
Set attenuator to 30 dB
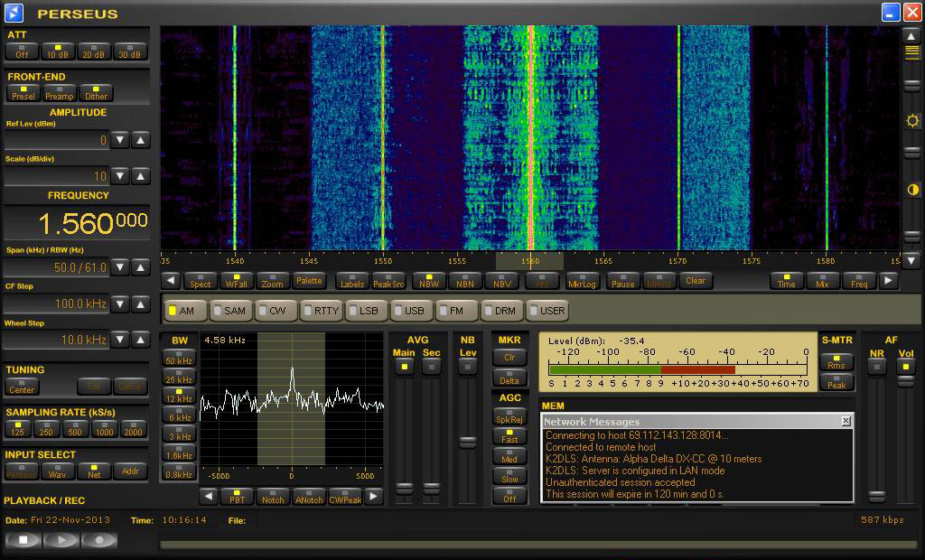[x=130, y=51]
